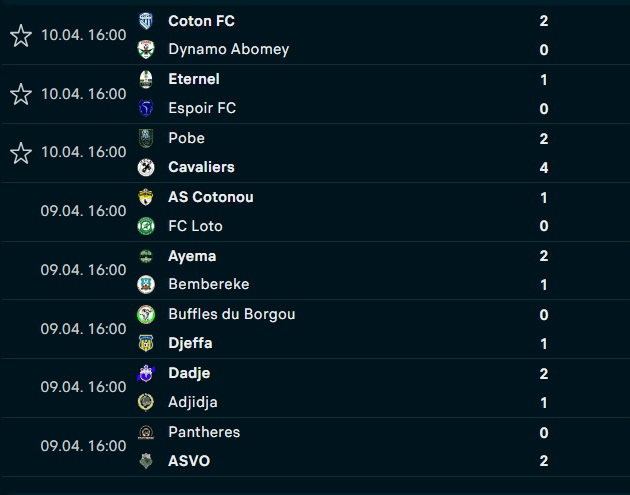Viewport: 630px width, 495px height.
Task: Click the Cavaliers club badge
Action: pos(147,167)
